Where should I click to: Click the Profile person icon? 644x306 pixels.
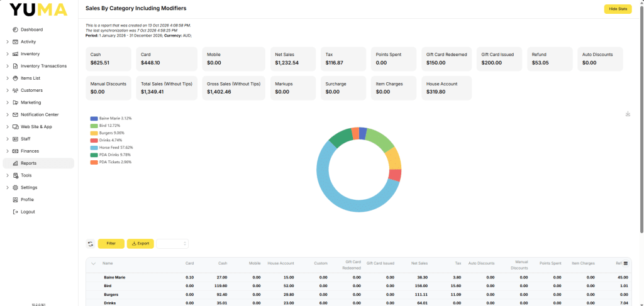coord(15,200)
